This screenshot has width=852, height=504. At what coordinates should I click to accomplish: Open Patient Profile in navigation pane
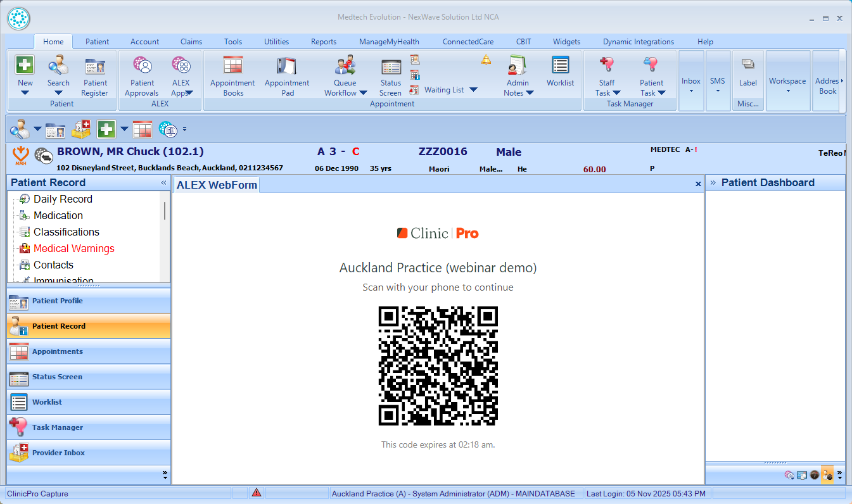pyautogui.click(x=89, y=301)
